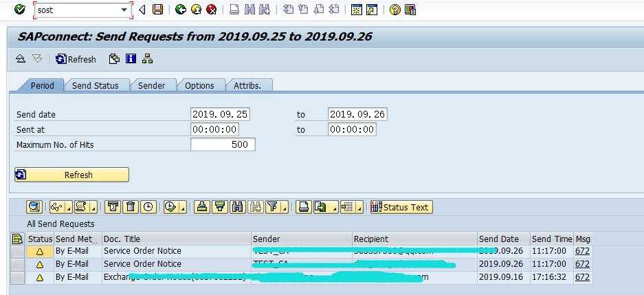
Task: Open the Display glasses button menu
Action: point(60,207)
